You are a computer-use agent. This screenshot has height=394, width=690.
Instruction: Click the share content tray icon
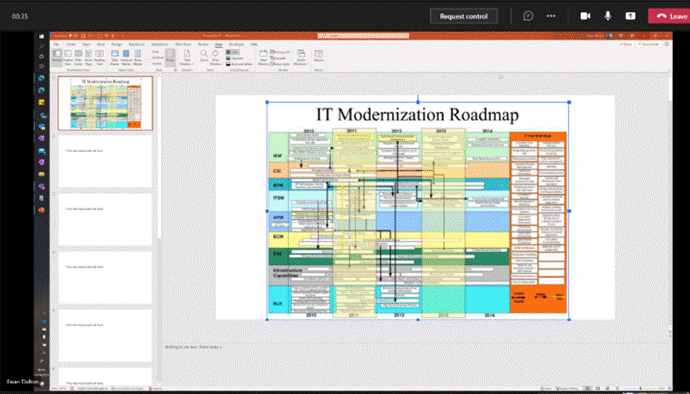point(630,16)
